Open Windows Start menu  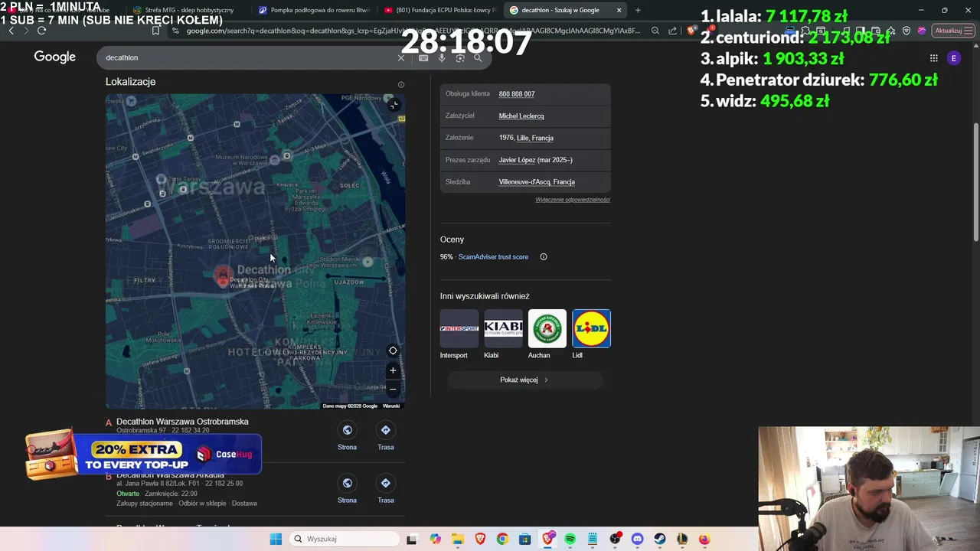[x=276, y=539]
